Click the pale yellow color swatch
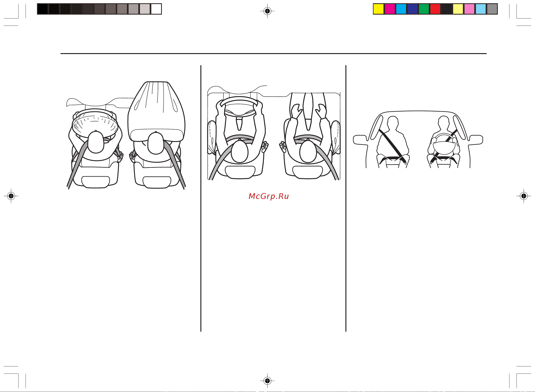Screen dimensions: 535x392 coord(458,9)
